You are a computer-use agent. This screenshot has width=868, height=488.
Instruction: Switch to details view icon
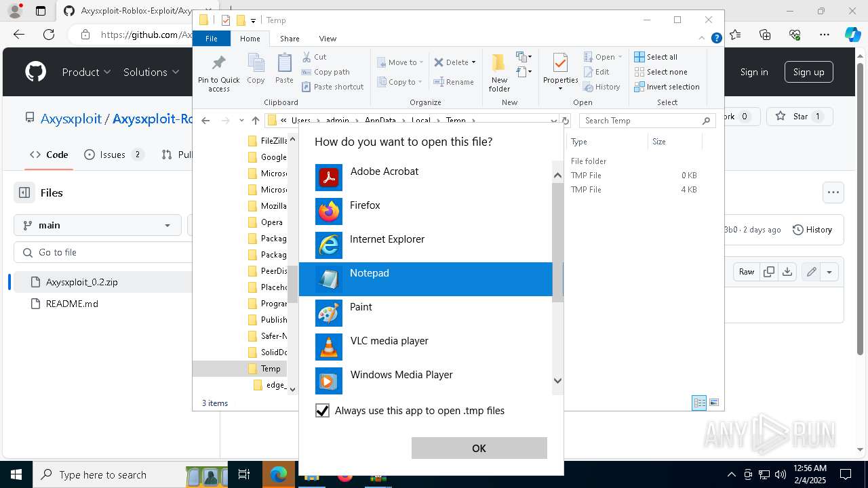(x=699, y=403)
